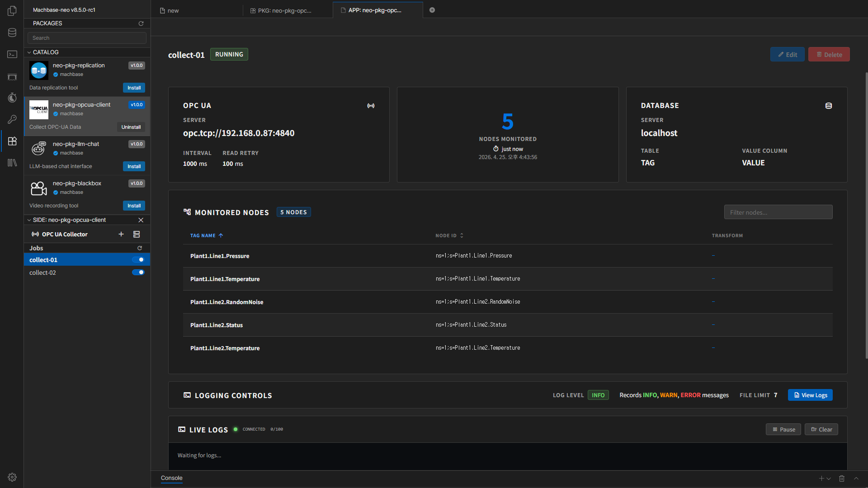Click Plant1.Line2.RandomNoise tag row
The image size is (868, 488).
pos(508,302)
